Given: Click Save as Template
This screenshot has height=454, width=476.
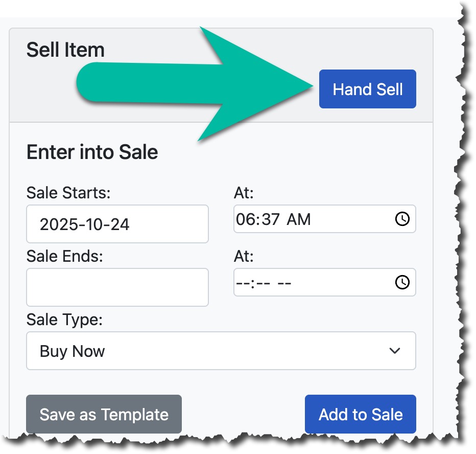Looking at the screenshot, I should (x=104, y=414).
